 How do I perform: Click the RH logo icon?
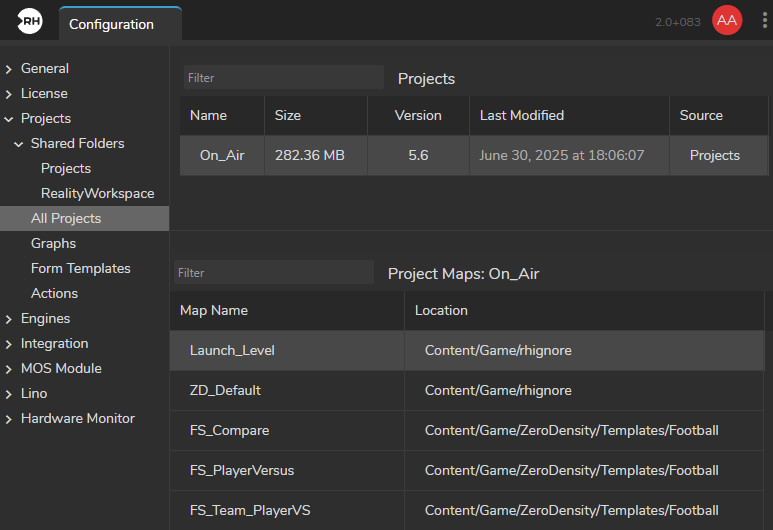point(30,22)
